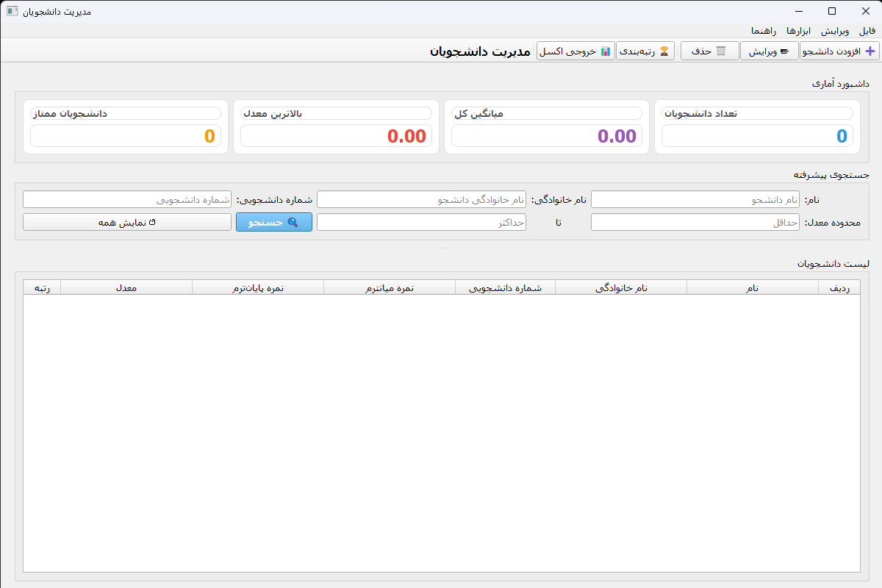
Task: Sort by نمره پایان‌ترم column header
Action: point(258,288)
